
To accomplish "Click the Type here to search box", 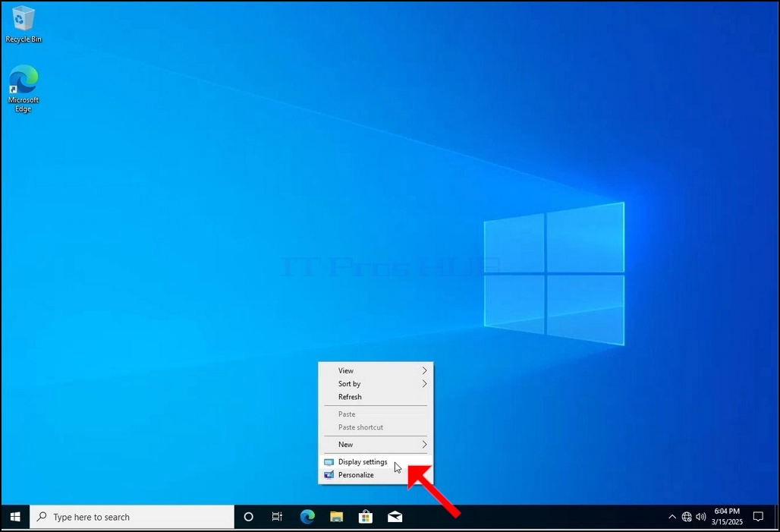I will tap(132, 517).
